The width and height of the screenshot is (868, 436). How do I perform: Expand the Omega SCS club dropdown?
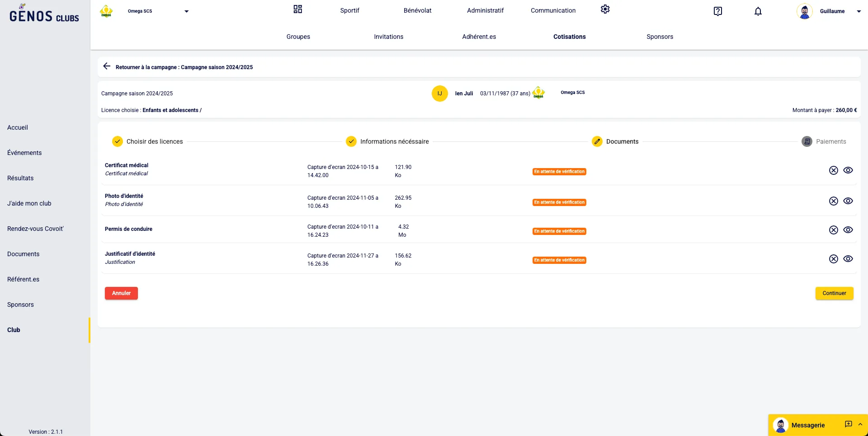pos(186,11)
